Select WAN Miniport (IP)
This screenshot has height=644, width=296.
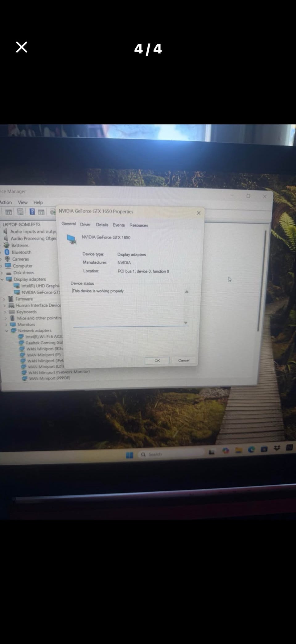tap(44, 355)
